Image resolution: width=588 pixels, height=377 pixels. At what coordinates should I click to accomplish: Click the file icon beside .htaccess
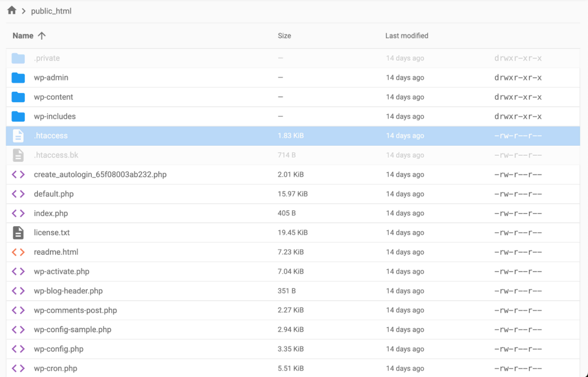pos(18,135)
